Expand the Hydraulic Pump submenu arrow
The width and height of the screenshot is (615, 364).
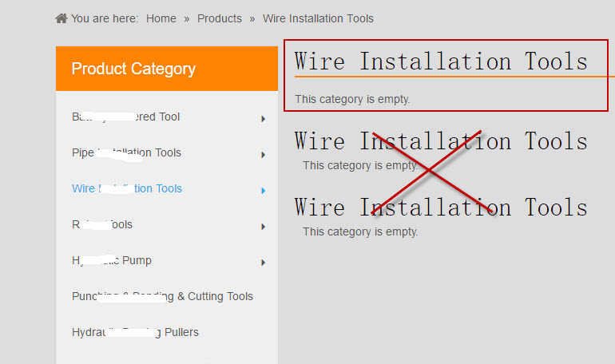[263, 263]
